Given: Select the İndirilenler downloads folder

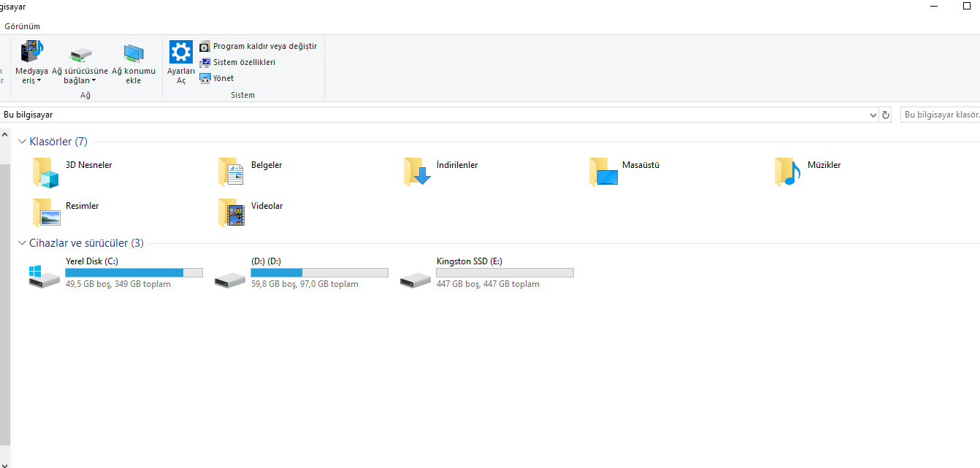Looking at the screenshot, I should [417, 172].
